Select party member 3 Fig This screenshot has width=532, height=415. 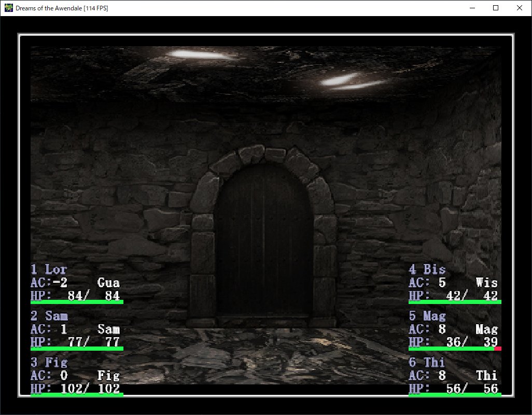click(x=49, y=363)
